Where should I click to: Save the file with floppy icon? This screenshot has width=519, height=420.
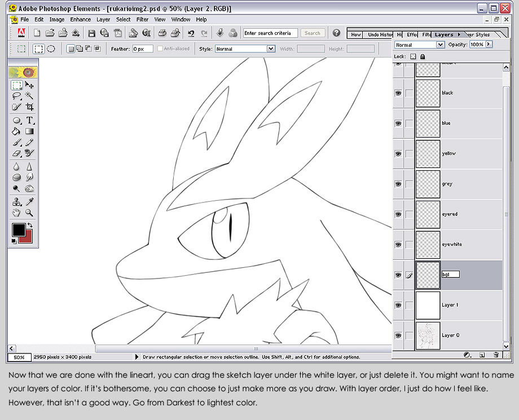92,33
